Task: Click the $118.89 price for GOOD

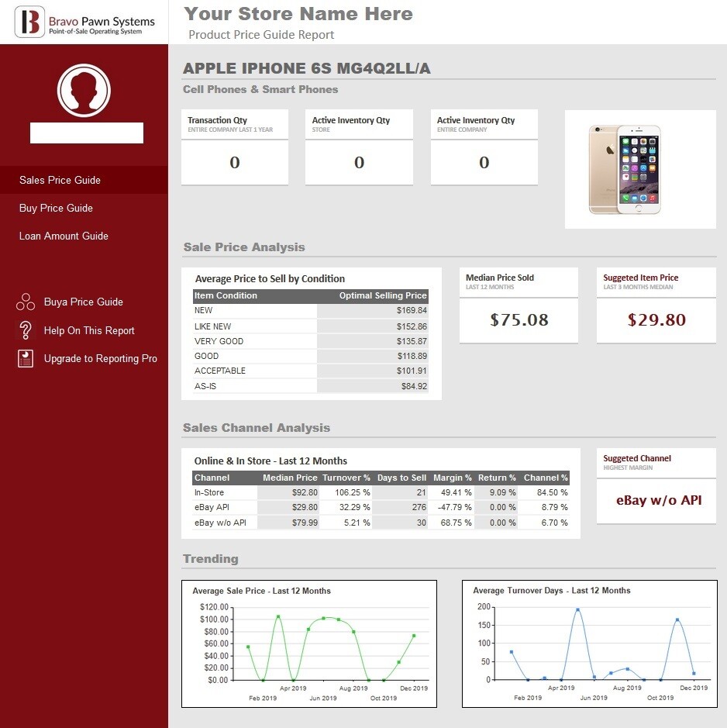Action: (x=412, y=356)
